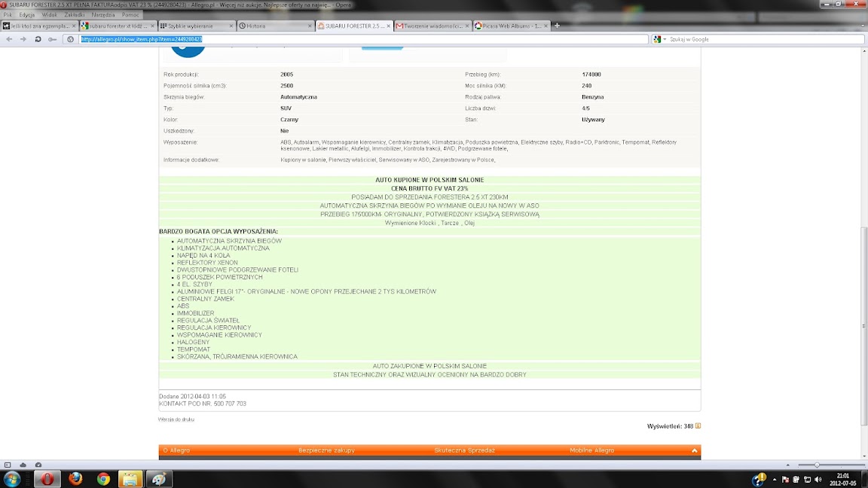Close the Szybkie wybieranie tab

point(231,26)
